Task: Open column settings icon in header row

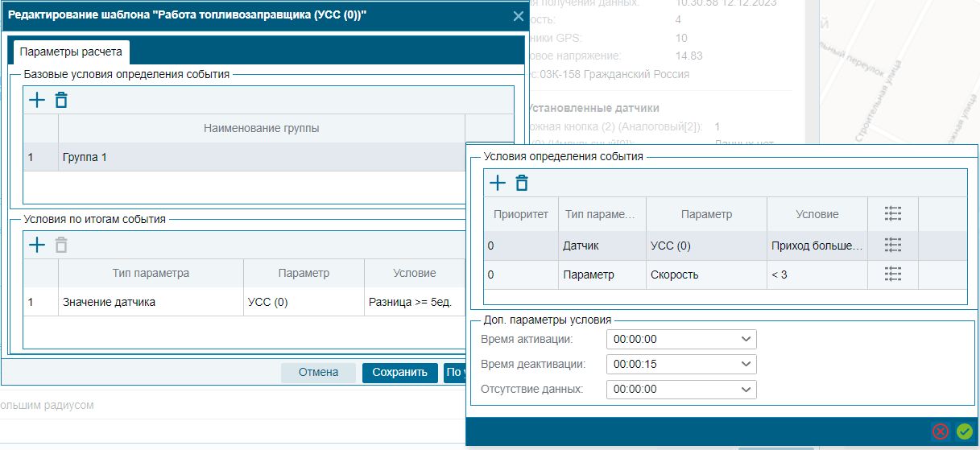Action: [x=892, y=214]
